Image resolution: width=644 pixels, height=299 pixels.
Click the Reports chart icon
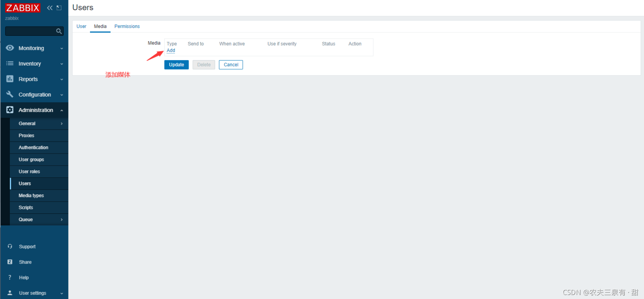click(x=10, y=79)
